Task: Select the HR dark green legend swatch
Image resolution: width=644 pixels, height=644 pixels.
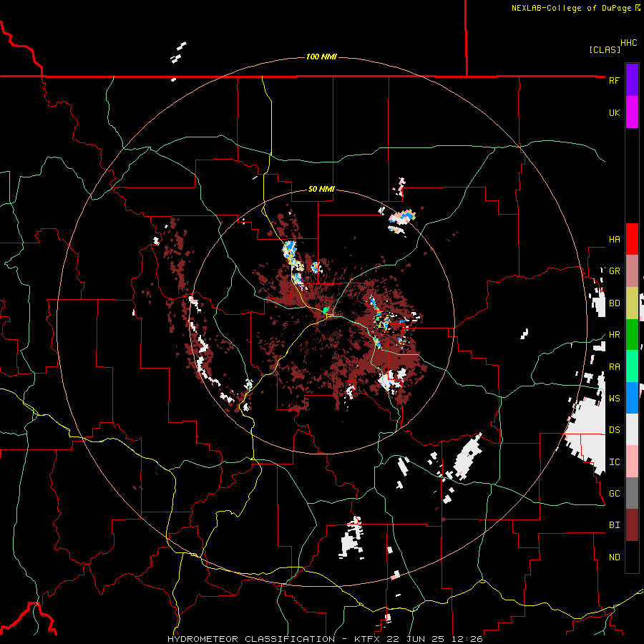Action: tap(632, 335)
